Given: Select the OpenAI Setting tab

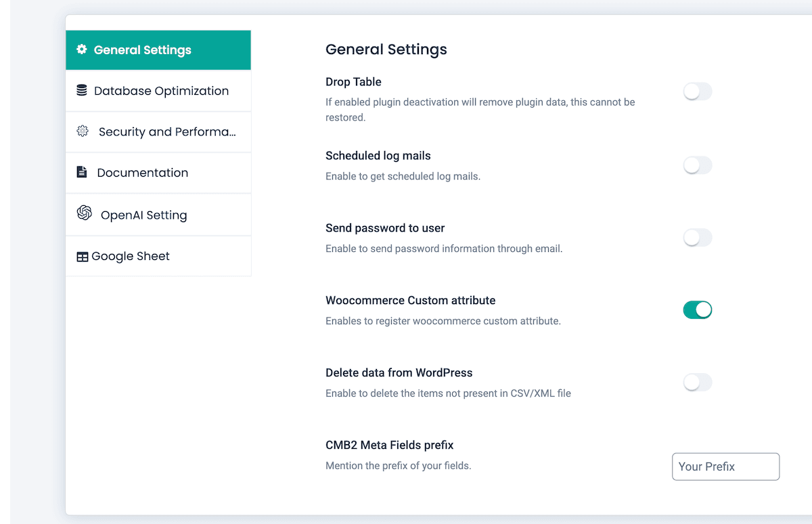Looking at the screenshot, I should click(x=158, y=215).
